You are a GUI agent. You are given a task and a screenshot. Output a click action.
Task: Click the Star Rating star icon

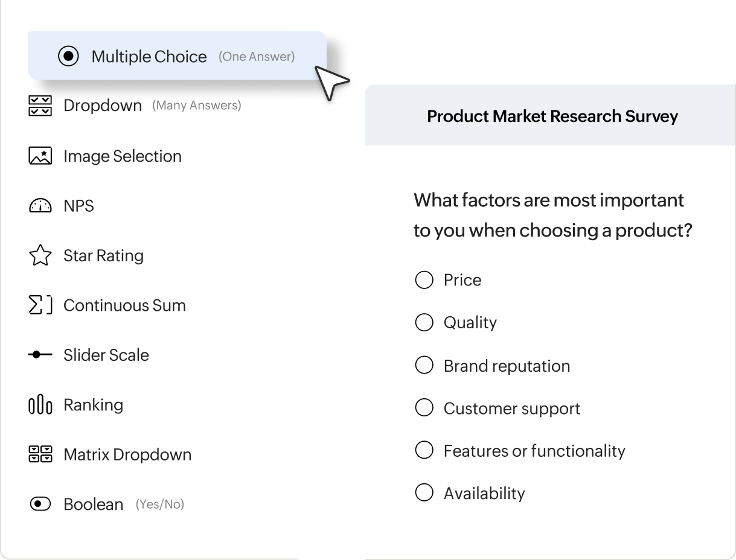(x=40, y=255)
